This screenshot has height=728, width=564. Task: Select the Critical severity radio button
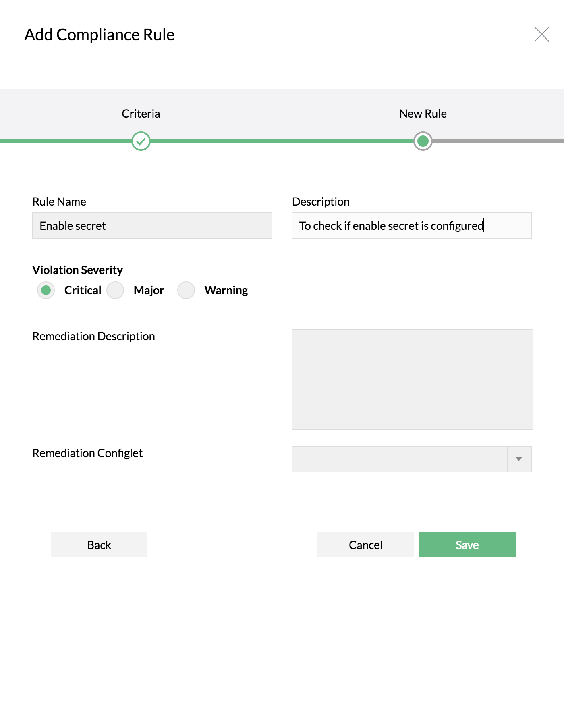[x=46, y=290]
